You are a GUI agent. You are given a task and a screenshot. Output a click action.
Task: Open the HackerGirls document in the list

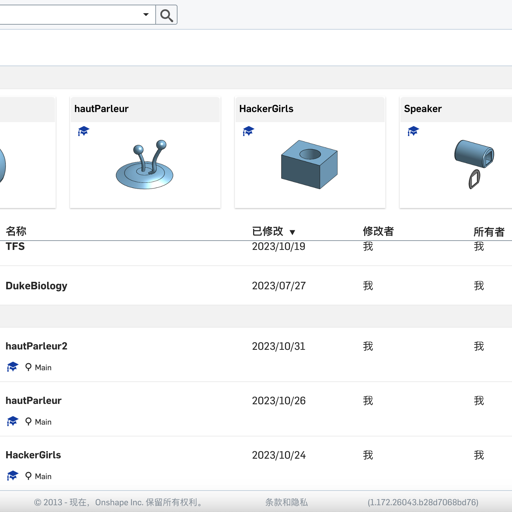pos(256,463)
